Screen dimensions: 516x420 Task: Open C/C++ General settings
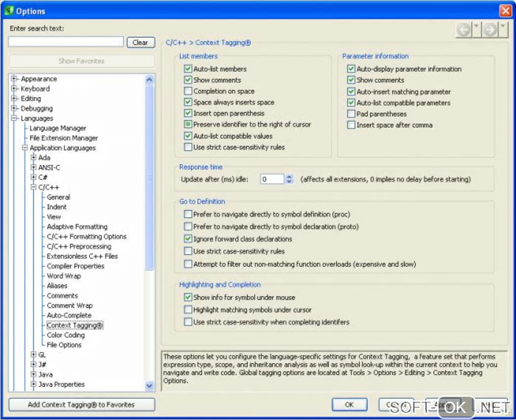point(58,197)
